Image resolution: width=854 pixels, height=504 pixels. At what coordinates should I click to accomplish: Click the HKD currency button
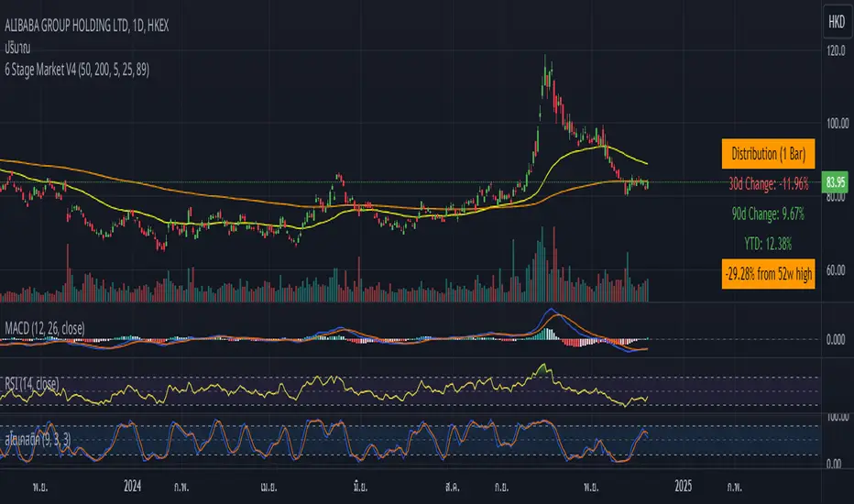pos(837,22)
